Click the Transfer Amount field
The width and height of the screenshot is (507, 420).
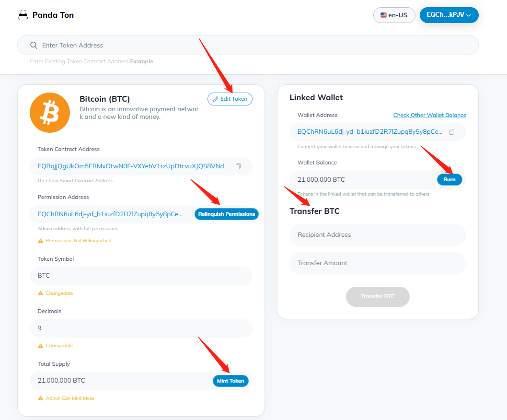(378, 263)
